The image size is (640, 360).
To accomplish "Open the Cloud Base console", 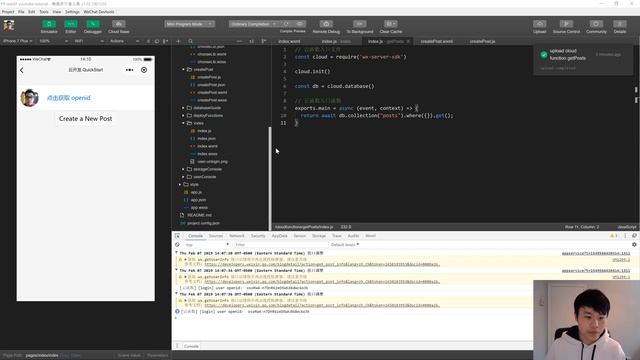I will pos(119,24).
